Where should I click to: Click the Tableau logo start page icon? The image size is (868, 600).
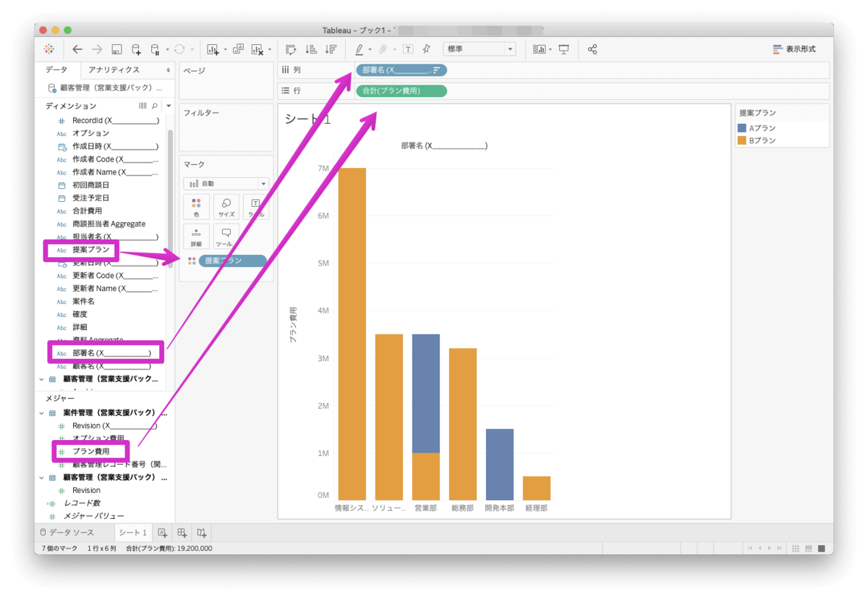click(x=48, y=49)
